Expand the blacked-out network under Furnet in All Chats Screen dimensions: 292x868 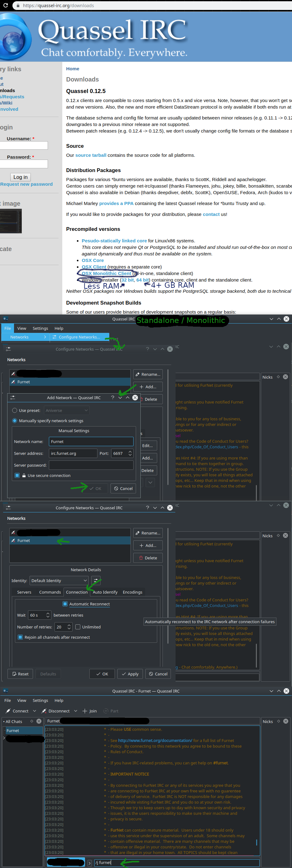point(4,738)
